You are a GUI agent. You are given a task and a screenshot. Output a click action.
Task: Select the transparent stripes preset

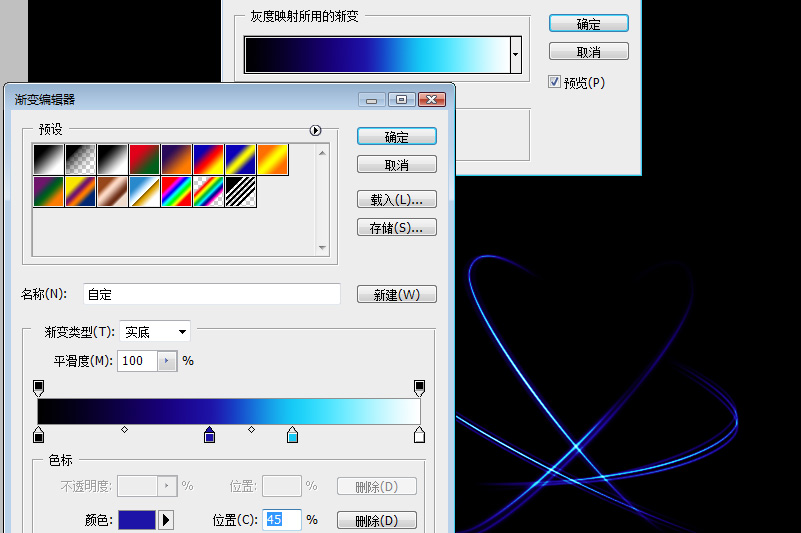[x=241, y=192]
